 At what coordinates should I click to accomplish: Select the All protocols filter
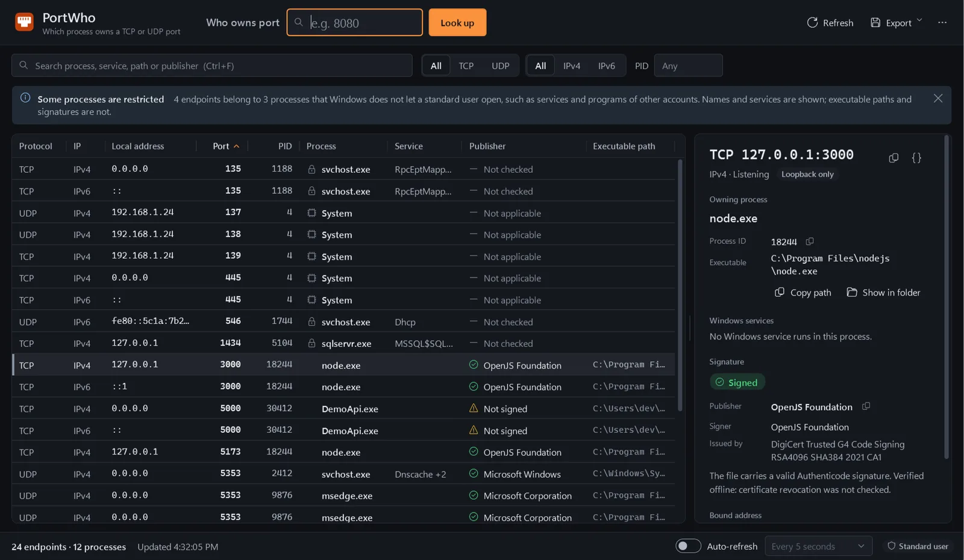point(436,66)
